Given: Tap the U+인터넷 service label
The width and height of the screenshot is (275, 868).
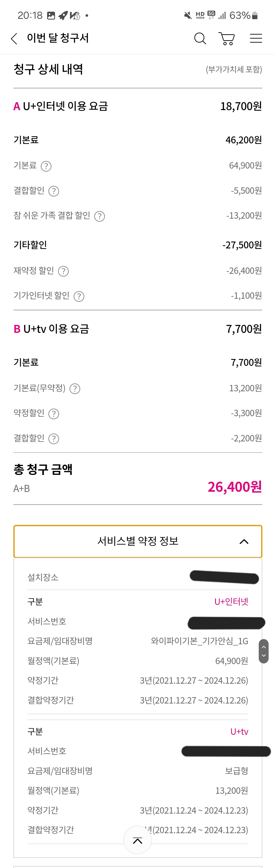Looking at the screenshot, I should coord(231,602).
